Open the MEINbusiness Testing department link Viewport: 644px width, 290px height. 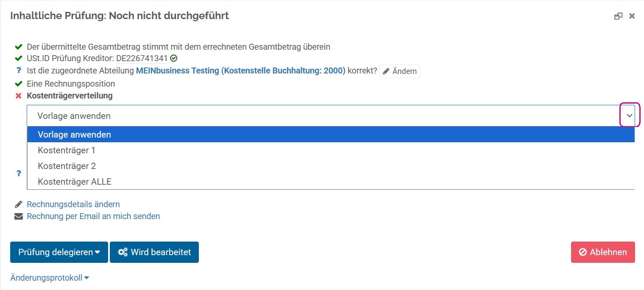(x=240, y=71)
